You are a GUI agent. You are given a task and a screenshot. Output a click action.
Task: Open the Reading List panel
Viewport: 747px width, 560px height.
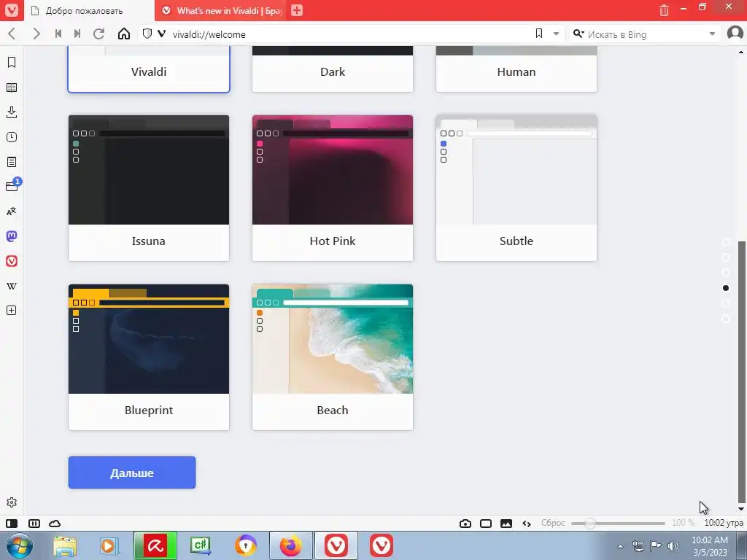click(12, 87)
